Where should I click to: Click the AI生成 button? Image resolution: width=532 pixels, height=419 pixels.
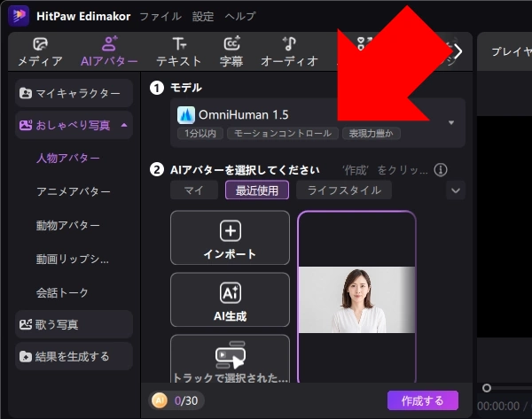[230, 299]
